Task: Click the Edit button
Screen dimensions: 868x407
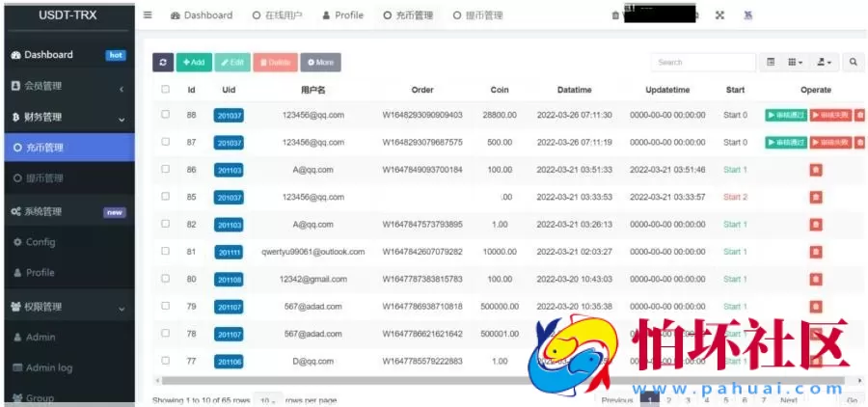Action: (x=232, y=63)
